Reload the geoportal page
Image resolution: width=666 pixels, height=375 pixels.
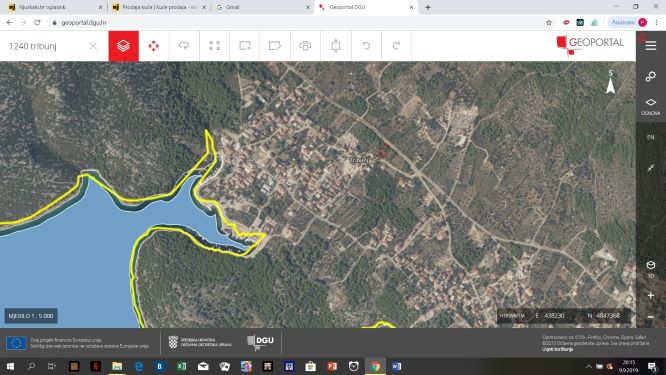(x=37, y=23)
